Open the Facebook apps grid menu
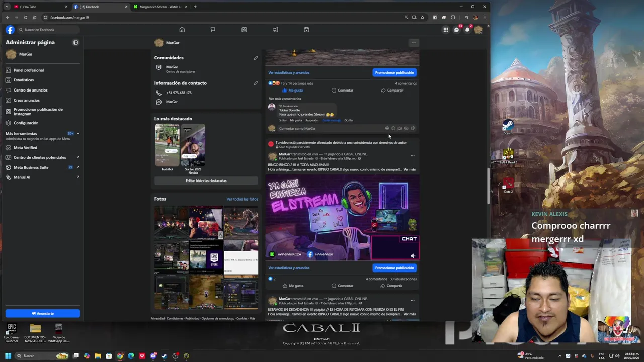 [445, 30]
